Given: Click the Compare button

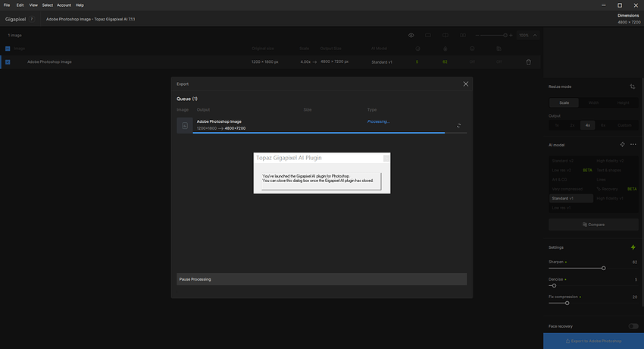Looking at the screenshot, I should (x=593, y=225).
